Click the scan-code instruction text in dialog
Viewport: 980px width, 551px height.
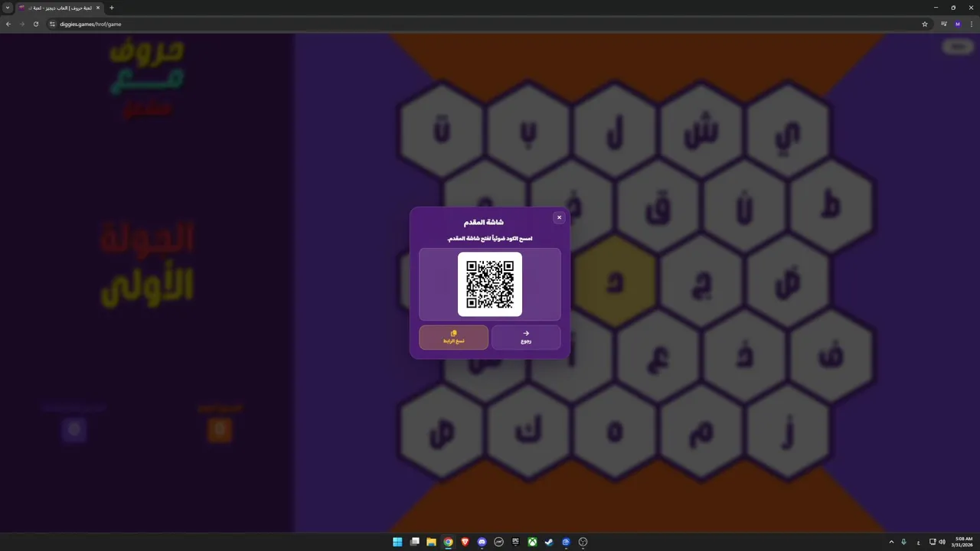[490, 239]
